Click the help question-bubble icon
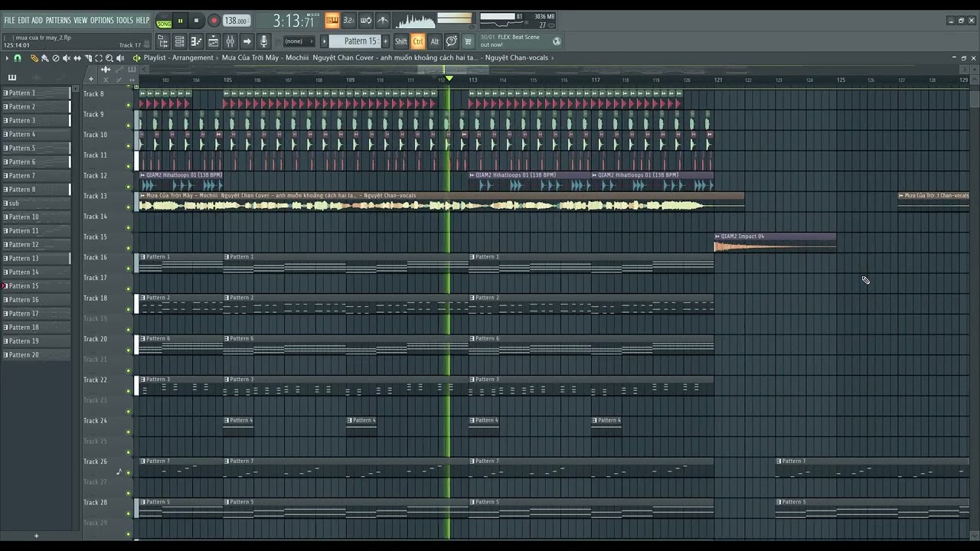This screenshot has width=980, height=551. tap(452, 41)
